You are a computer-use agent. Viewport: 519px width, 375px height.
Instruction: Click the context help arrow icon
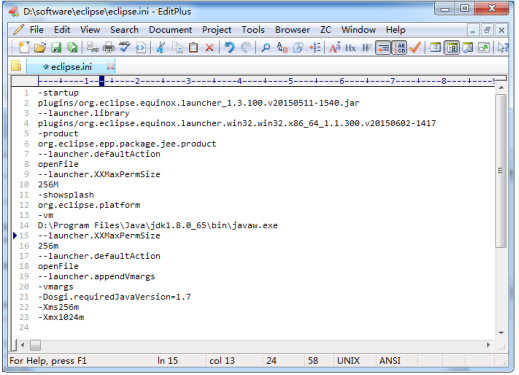click(503, 48)
